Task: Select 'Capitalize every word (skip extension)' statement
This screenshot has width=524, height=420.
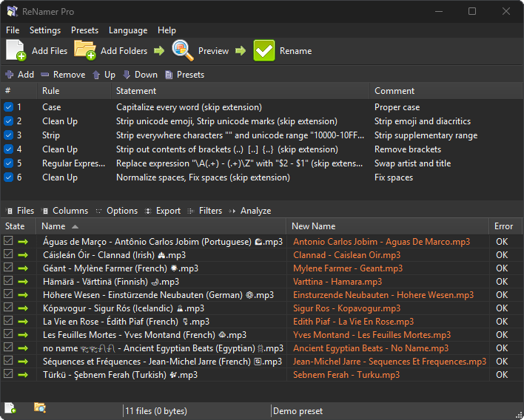Action: point(189,107)
